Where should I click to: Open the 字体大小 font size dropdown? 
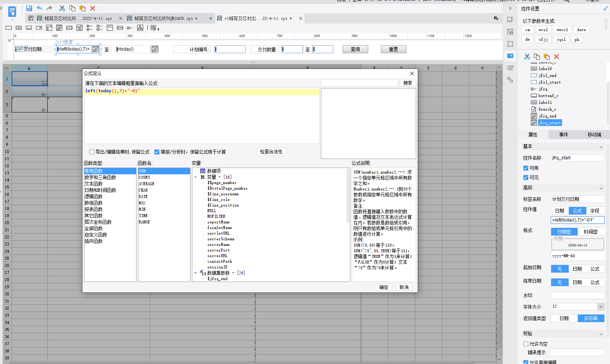pyautogui.click(x=601, y=307)
